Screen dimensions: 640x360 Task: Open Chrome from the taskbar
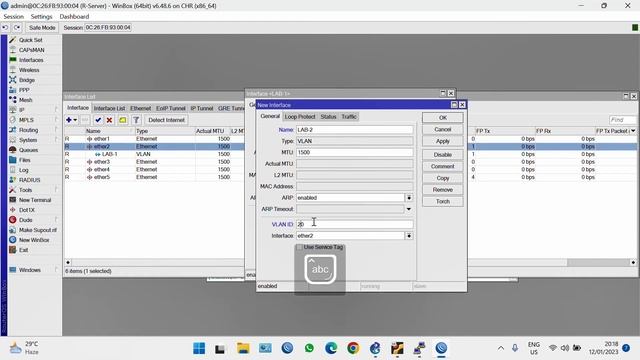[353, 348]
